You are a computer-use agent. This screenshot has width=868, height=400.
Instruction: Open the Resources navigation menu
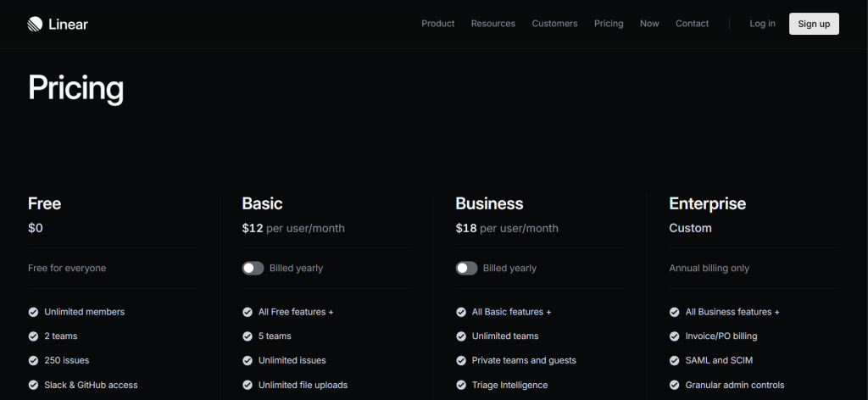tap(493, 24)
